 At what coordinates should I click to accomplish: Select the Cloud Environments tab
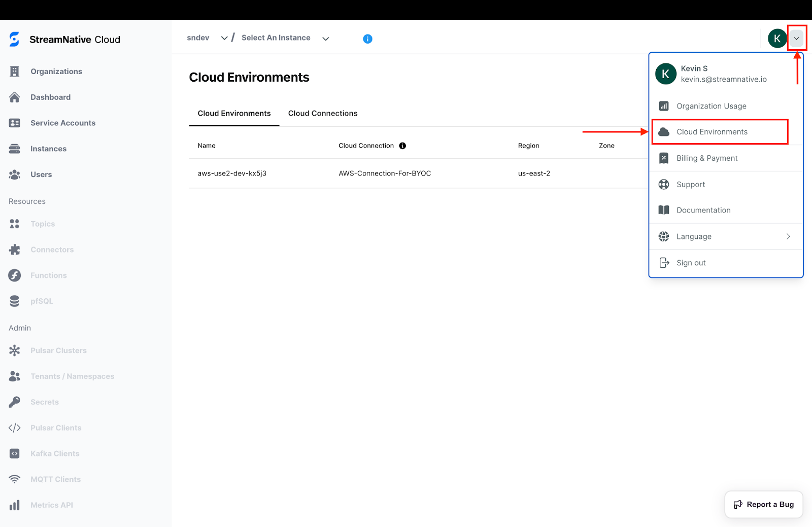click(x=234, y=114)
